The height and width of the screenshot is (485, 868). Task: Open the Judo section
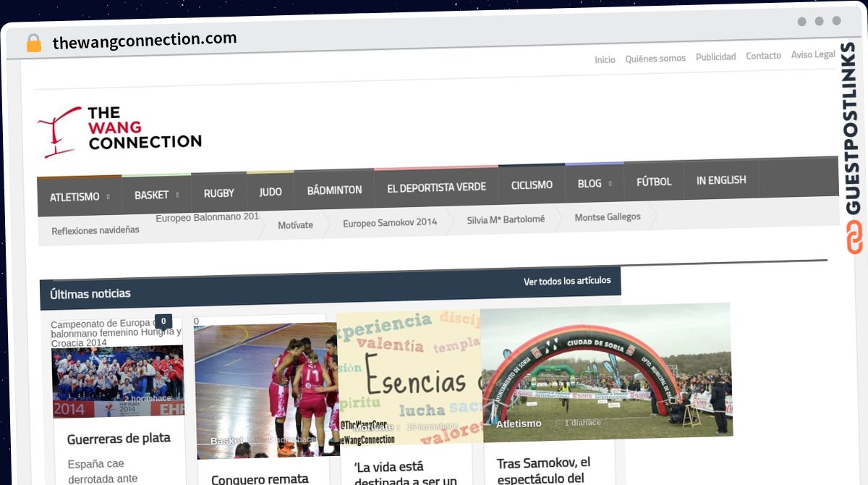(271, 192)
